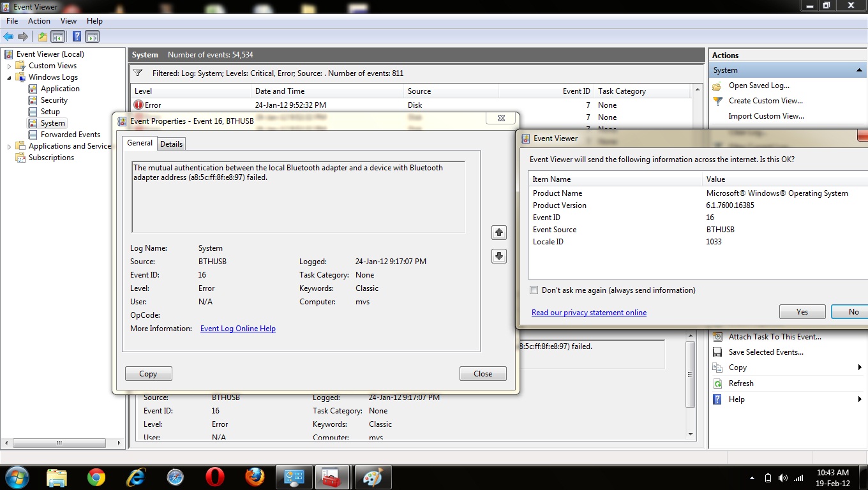Open the Help submenu arrow in Actions

pyautogui.click(x=860, y=399)
